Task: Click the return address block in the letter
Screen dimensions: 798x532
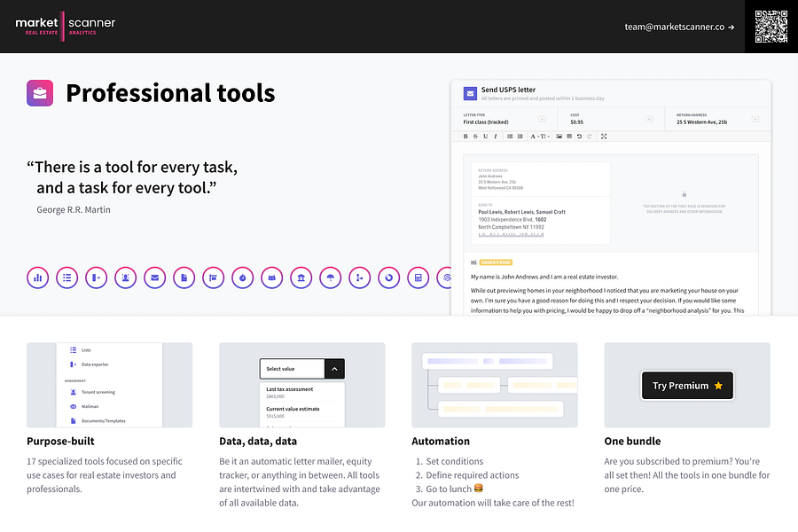Action: click(x=541, y=179)
